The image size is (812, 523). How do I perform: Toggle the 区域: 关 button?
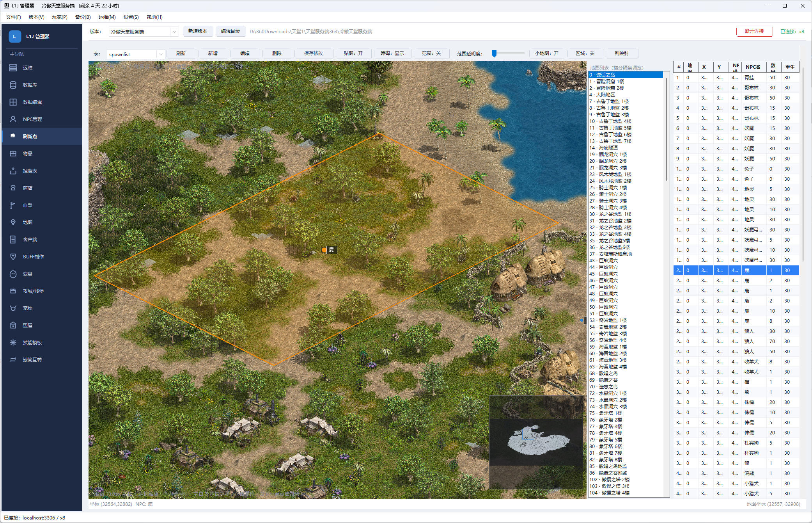pos(585,53)
